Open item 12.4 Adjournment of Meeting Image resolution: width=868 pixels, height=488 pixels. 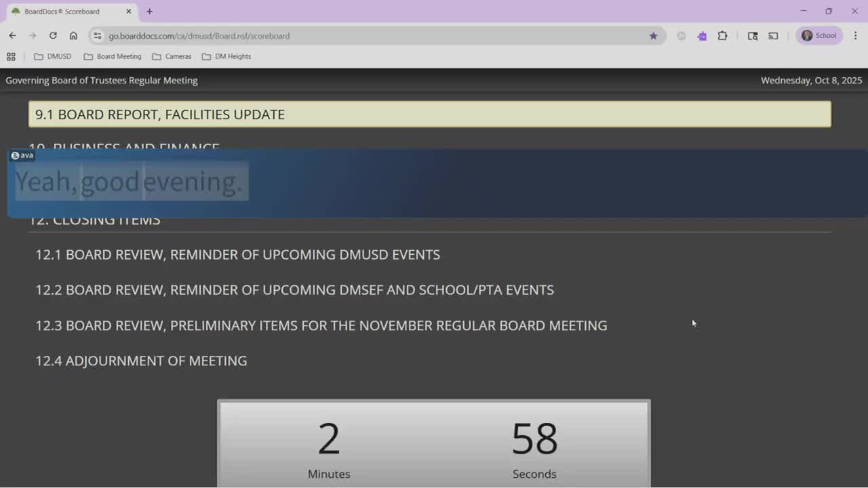141,361
